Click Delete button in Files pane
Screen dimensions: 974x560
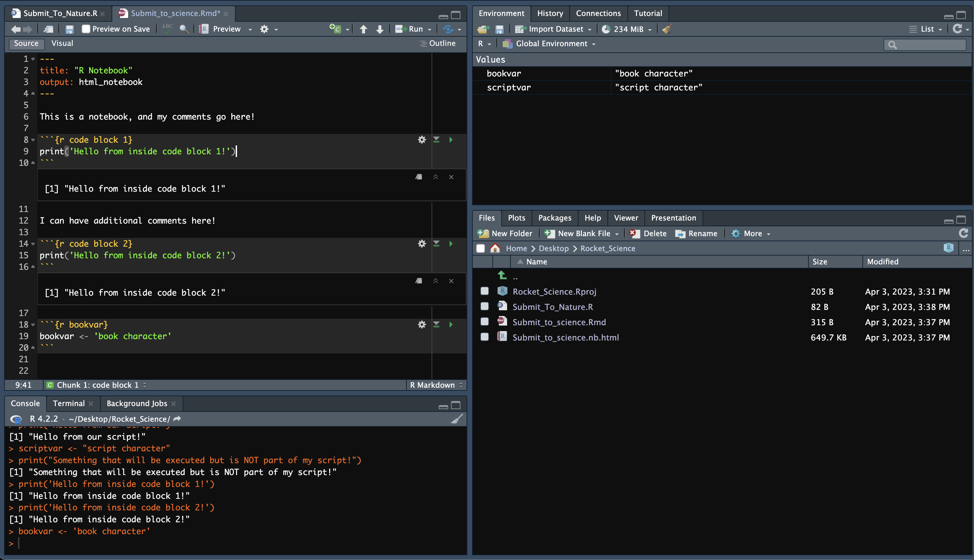click(x=648, y=233)
